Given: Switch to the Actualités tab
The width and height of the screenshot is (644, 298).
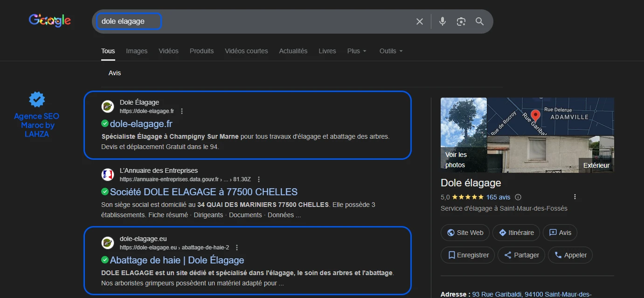Looking at the screenshot, I should click(x=293, y=51).
